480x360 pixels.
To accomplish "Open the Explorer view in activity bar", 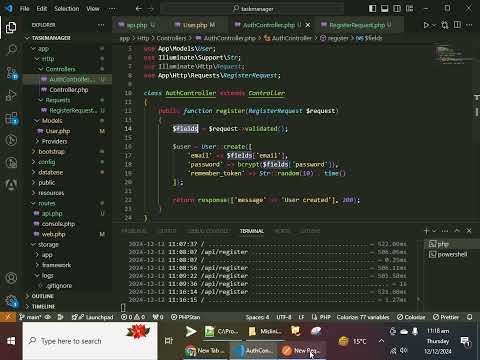I will pyautogui.click(x=11, y=27).
